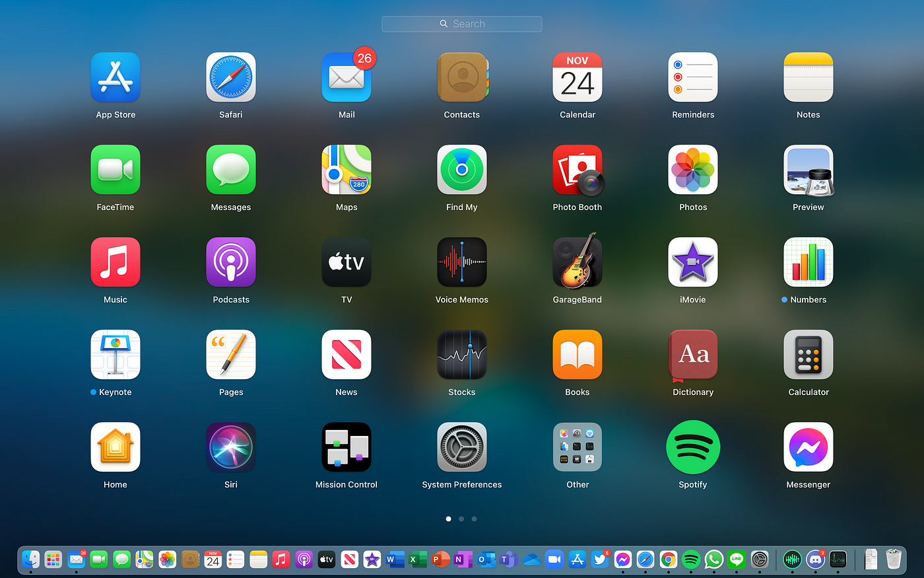Open Microsoft Word from the Dock
924x578 pixels.
(395, 560)
